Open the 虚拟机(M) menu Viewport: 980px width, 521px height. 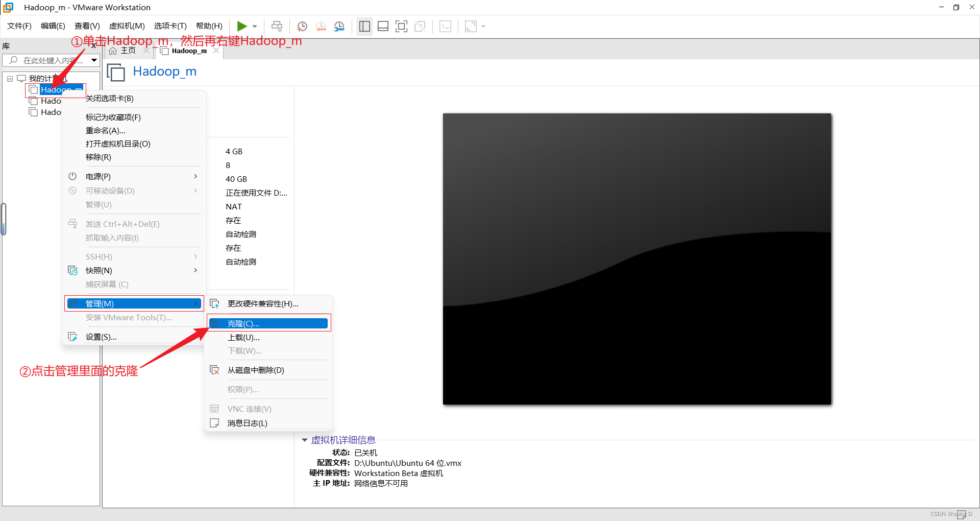[x=127, y=26]
